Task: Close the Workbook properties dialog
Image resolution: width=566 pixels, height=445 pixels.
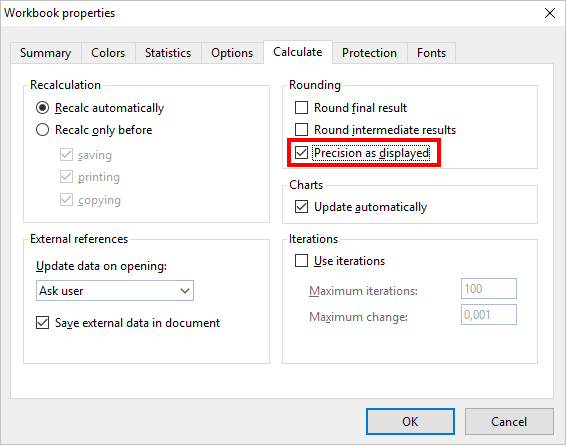Action: coord(550,13)
